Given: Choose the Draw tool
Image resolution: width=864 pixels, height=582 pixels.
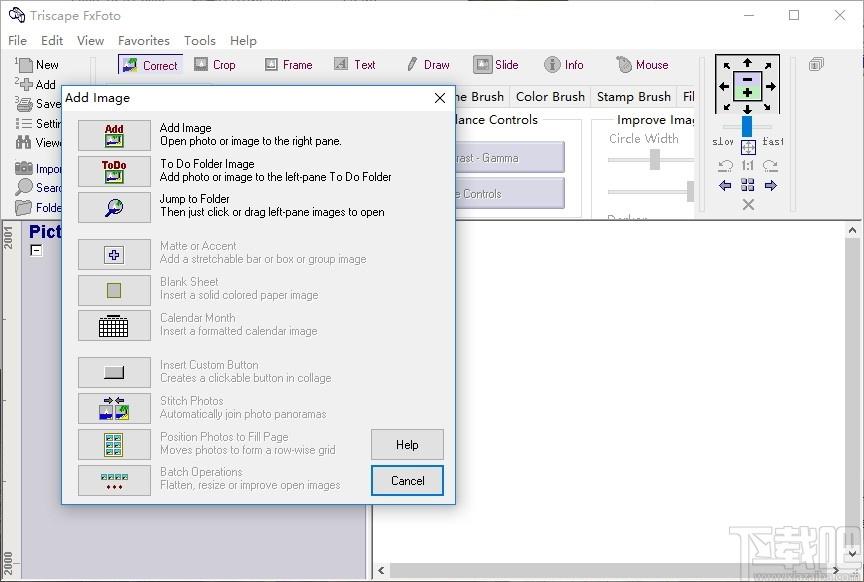Looking at the screenshot, I should pyautogui.click(x=429, y=65).
